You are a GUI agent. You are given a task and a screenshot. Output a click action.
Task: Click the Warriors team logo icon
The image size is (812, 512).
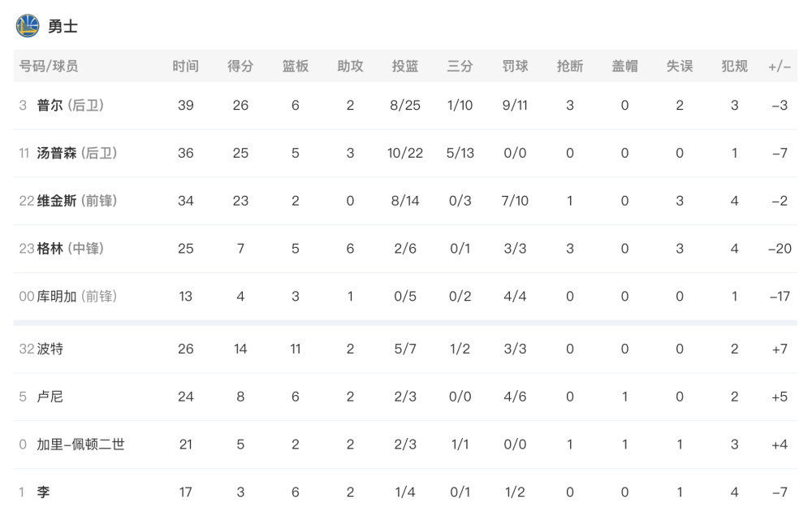pos(28,26)
